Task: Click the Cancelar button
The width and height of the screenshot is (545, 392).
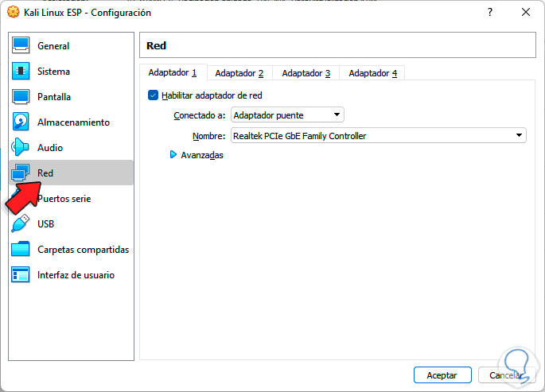Action: (505, 375)
